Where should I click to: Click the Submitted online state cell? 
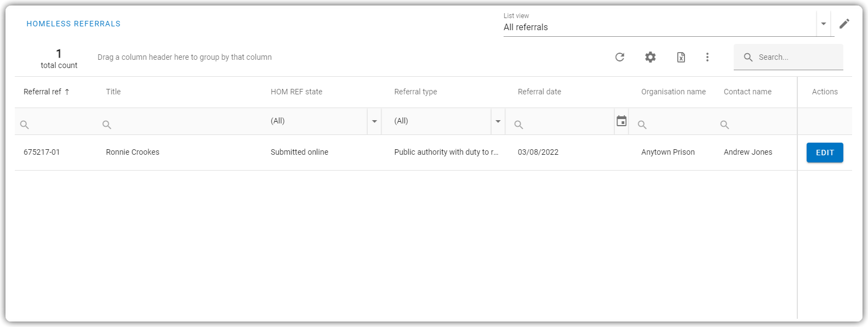(299, 153)
